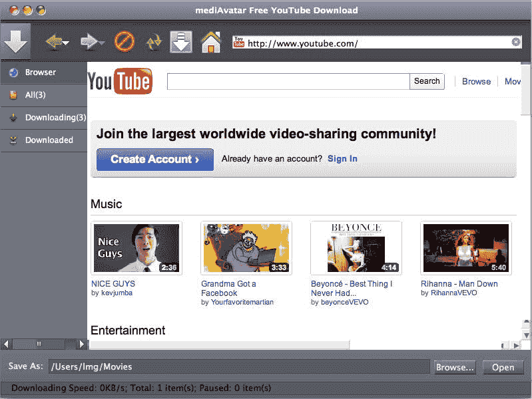Click the sidebar horizontal scrollbar thumb

coord(39,344)
